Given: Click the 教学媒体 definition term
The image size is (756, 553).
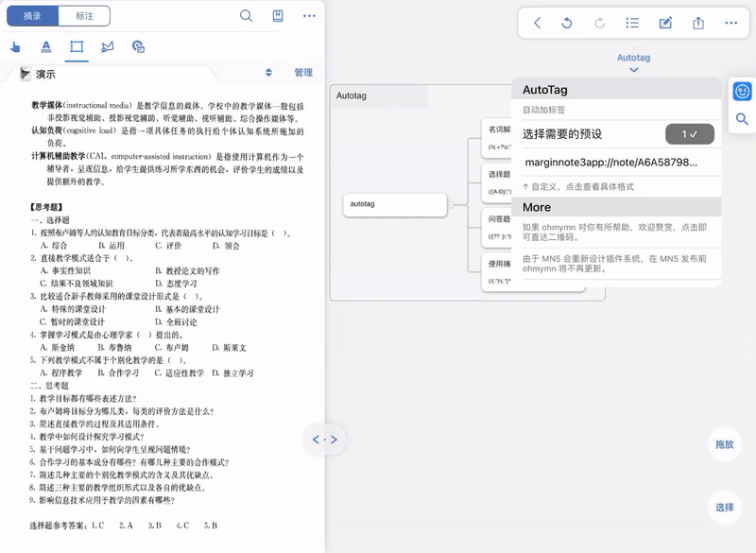Looking at the screenshot, I should 47,105.
